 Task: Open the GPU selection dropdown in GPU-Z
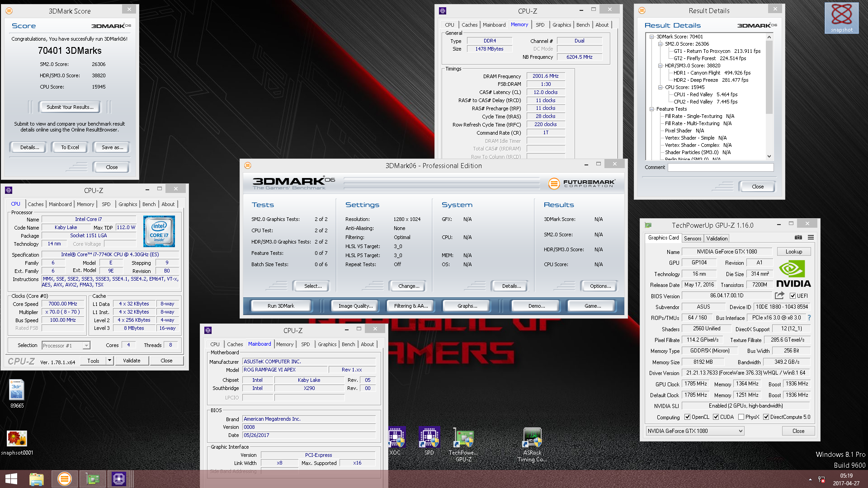click(x=695, y=431)
